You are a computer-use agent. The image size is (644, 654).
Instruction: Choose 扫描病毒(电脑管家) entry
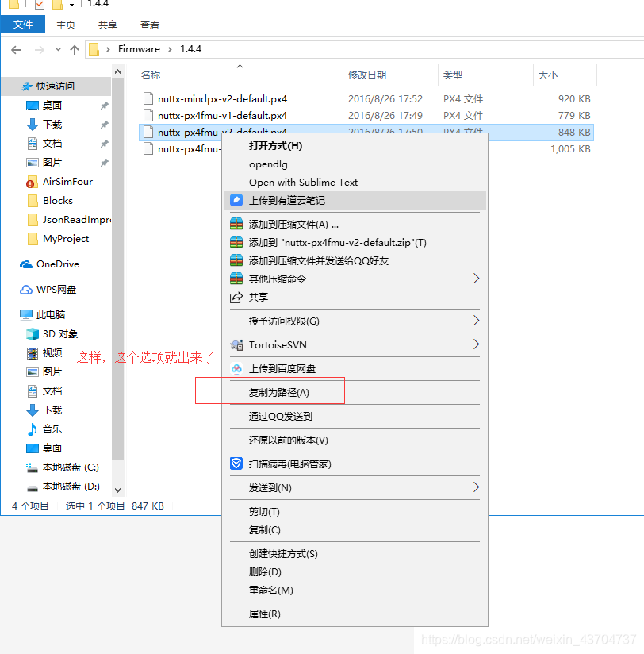[355, 464]
